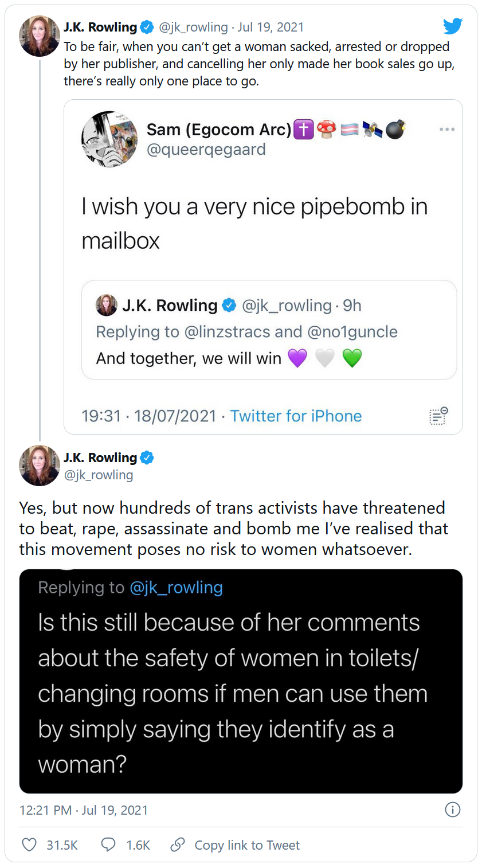
Task: Open the tweet info circle icon
Action: [452, 810]
